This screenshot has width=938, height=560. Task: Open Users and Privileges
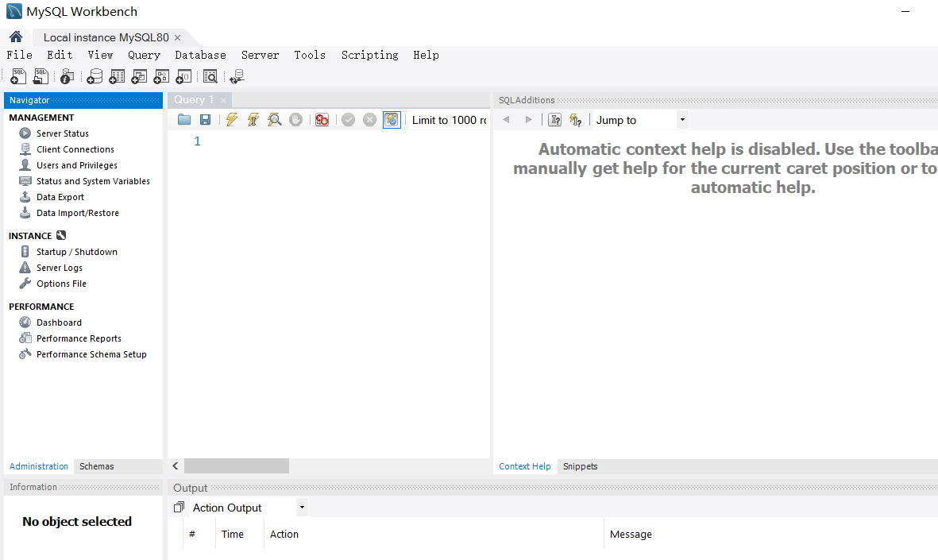click(x=76, y=165)
